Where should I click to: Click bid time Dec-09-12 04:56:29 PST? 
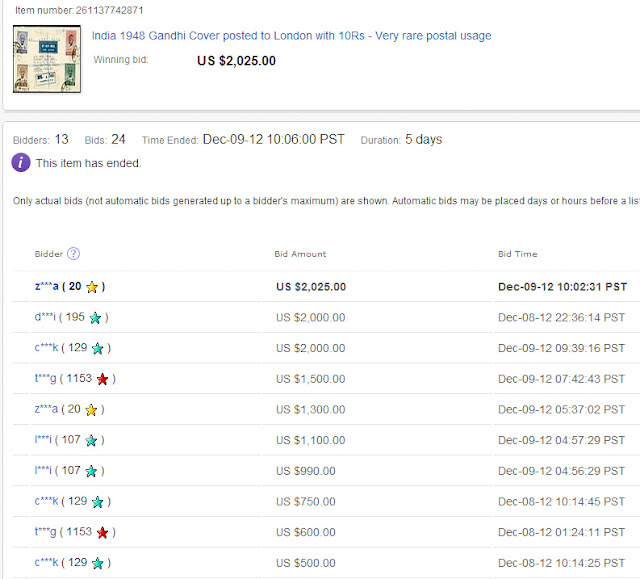click(561, 471)
